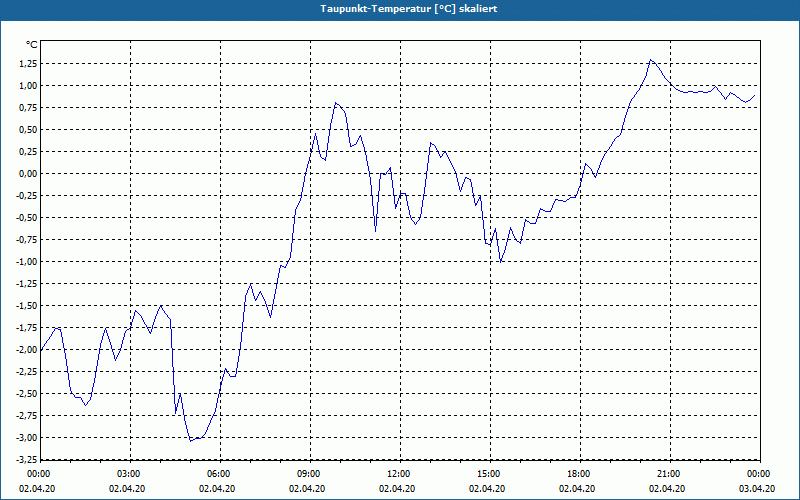Click the 1,00 y-axis label

tap(29, 85)
